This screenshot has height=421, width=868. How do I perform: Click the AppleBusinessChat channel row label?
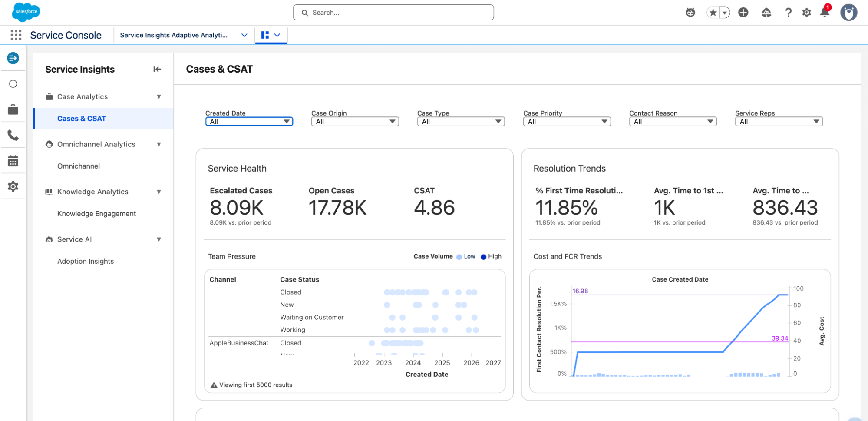click(239, 343)
